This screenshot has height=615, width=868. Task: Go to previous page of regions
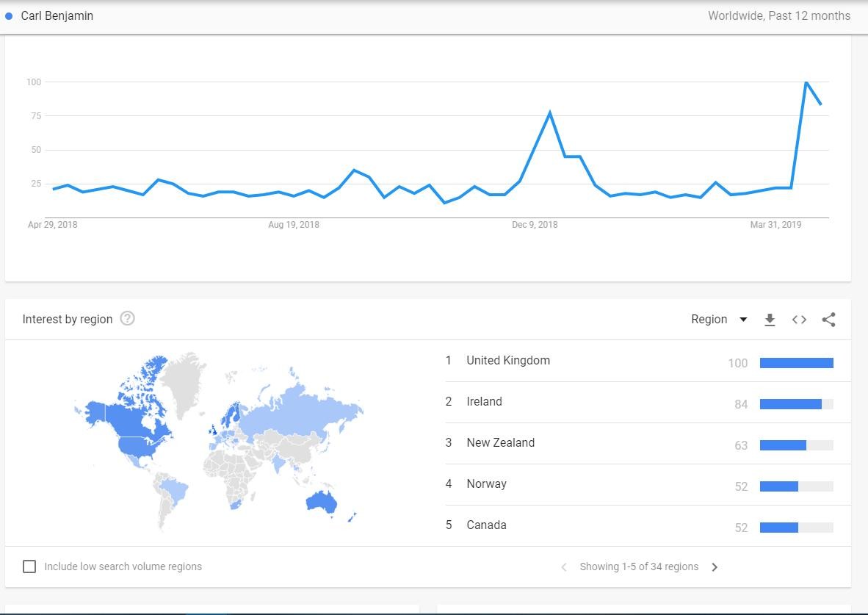[564, 567]
